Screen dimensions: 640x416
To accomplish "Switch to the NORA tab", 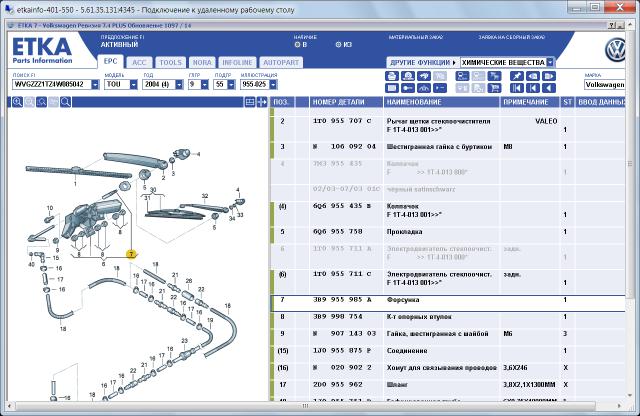I will (x=202, y=62).
